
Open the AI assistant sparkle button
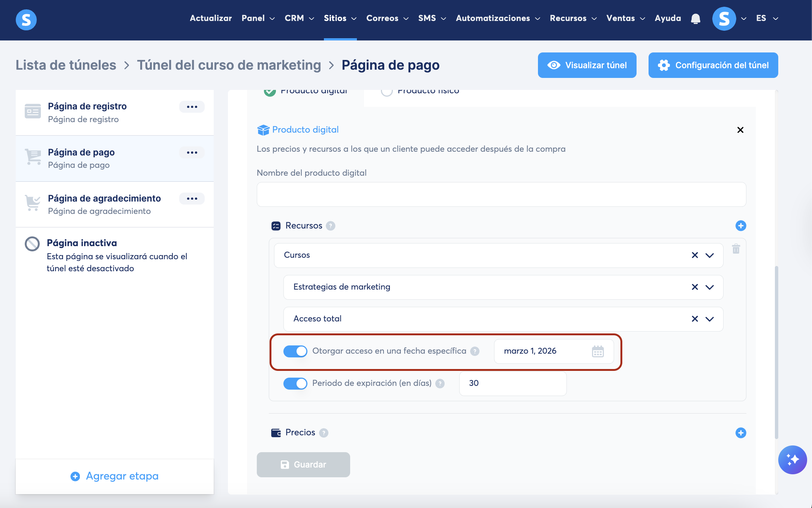[x=792, y=460]
